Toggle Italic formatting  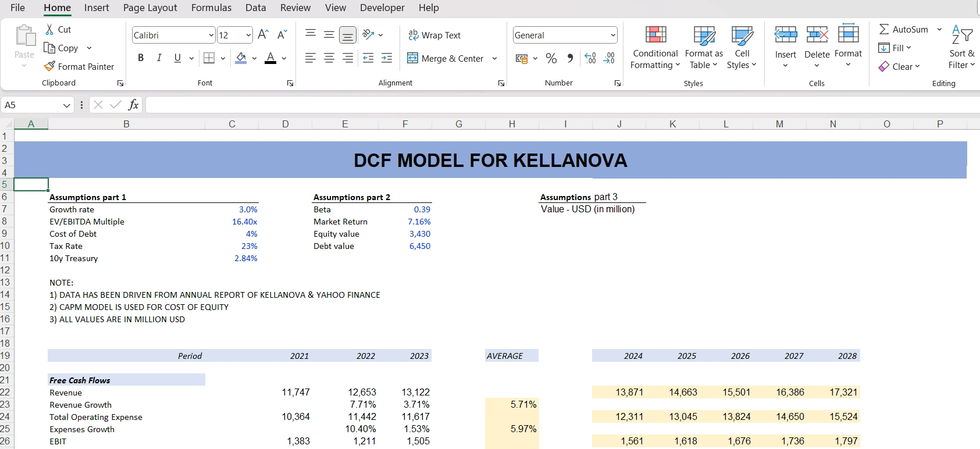(159, 58)
